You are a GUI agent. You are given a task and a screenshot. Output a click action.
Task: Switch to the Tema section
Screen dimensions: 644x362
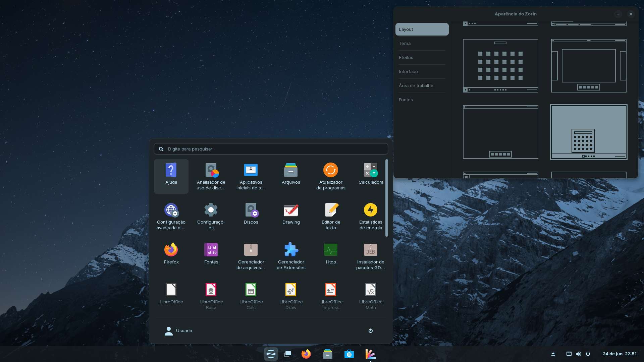click(422, 43)
